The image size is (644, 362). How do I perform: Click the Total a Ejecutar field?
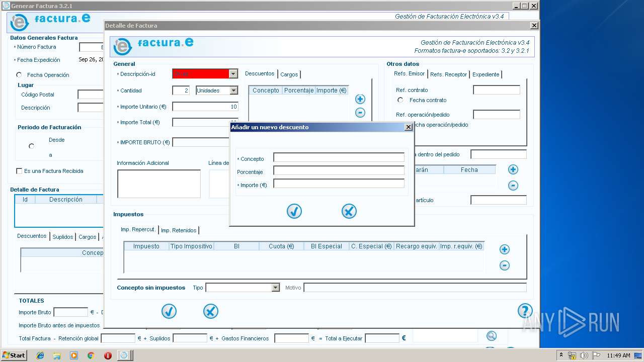[x=382, y=338]
